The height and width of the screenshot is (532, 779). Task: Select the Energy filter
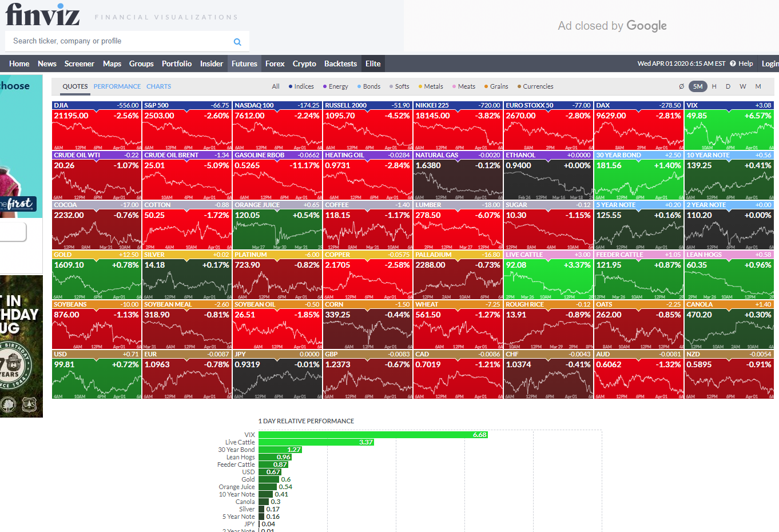pos(335,87)
